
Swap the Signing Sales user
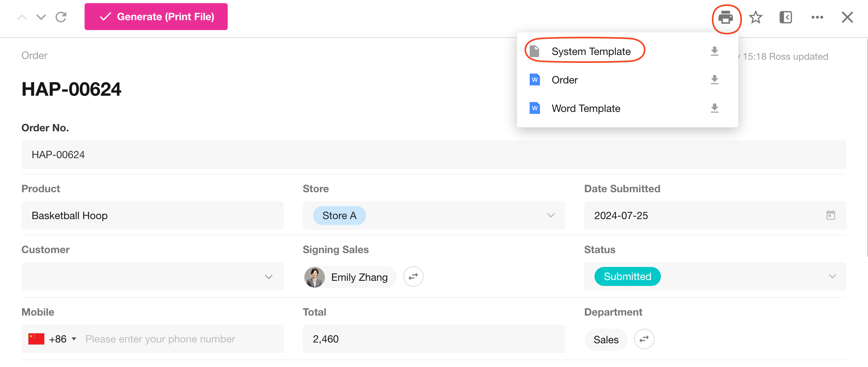413,277
